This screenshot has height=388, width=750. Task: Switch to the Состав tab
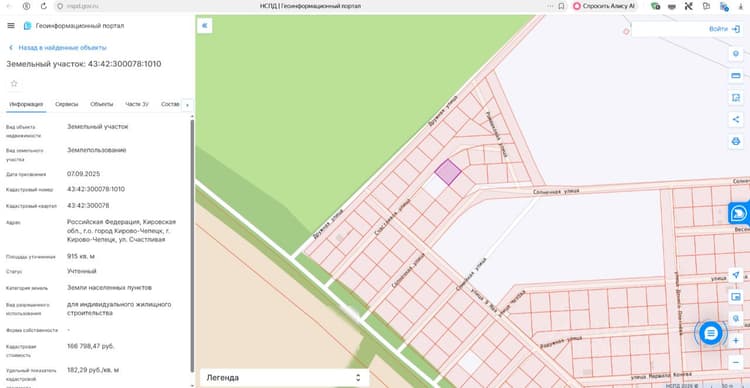coord(170,104)
